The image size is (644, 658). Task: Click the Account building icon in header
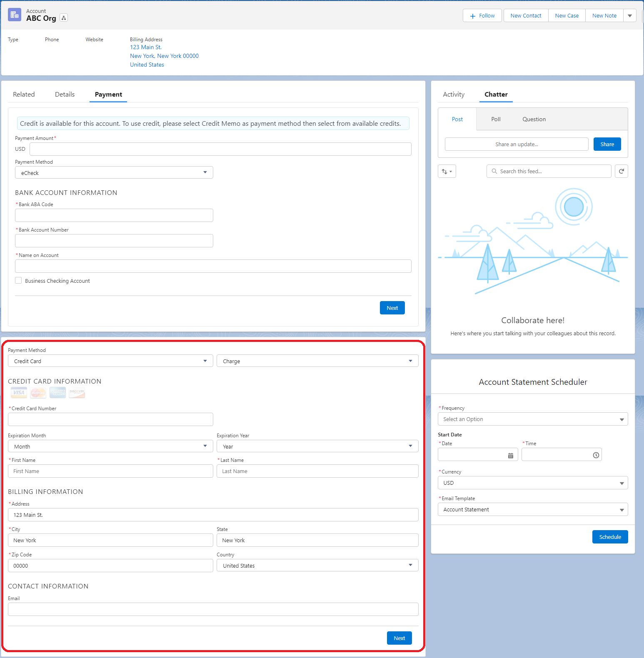click(15, 15)
